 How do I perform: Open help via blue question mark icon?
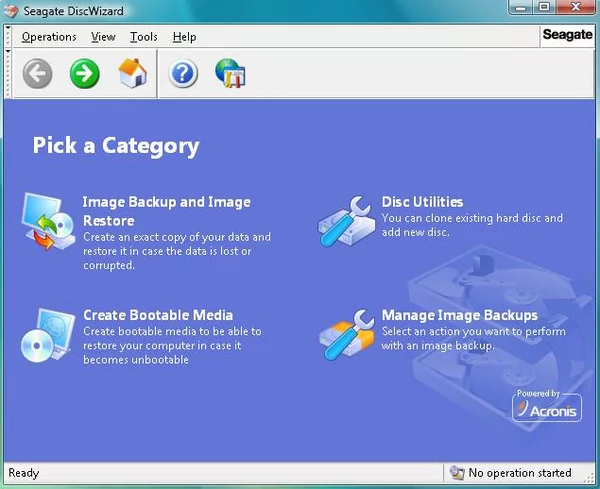click(x=183, y=73)
